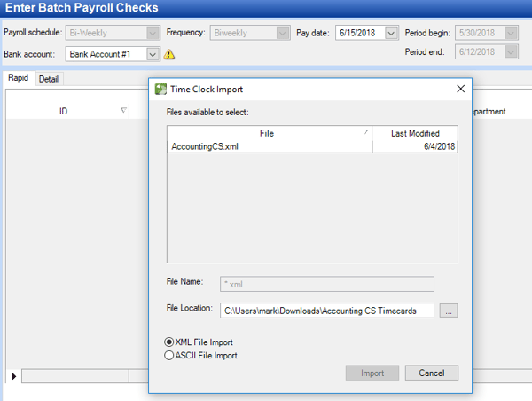
Task: Sort by the Last Modified column header
Action: click(415, 132)
